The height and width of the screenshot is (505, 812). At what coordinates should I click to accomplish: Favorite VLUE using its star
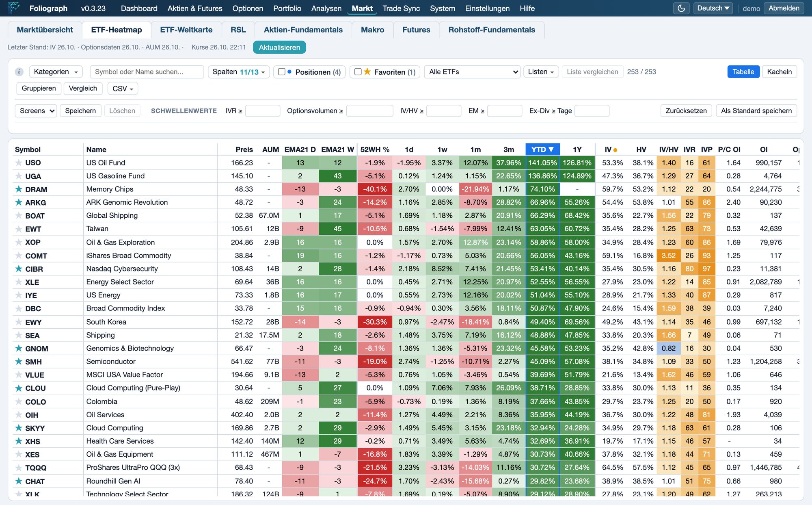tap(19, 375)
